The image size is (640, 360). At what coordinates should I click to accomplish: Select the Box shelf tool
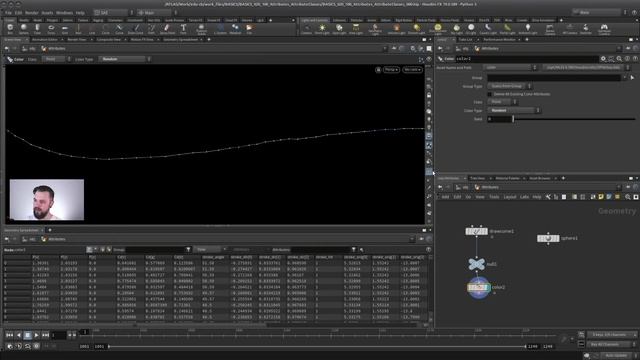click(x=10, y=29)
